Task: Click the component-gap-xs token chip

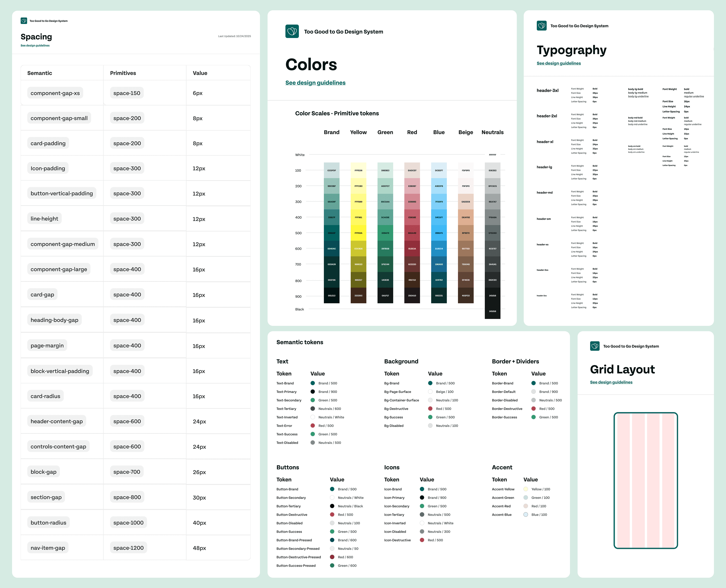Action: [55, 93]
